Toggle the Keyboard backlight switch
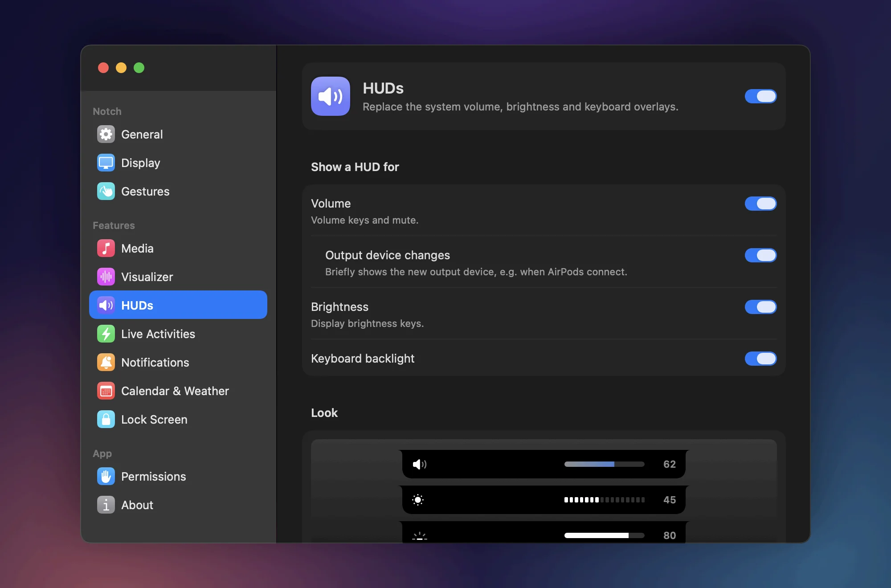 pyautogui.click(x=761, y=359)
